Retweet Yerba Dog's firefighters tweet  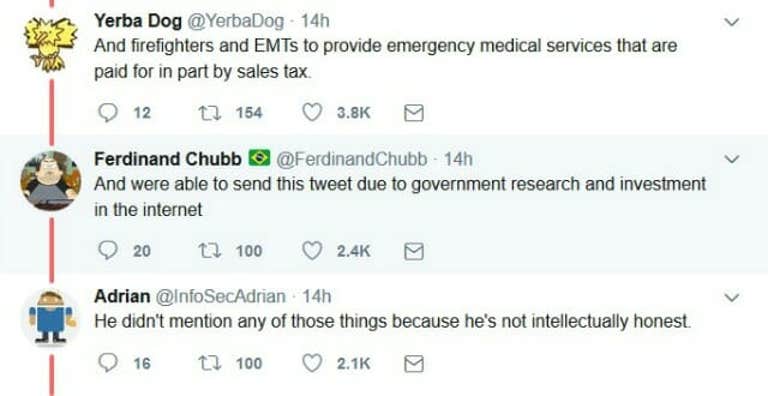(x=210, y=113)
